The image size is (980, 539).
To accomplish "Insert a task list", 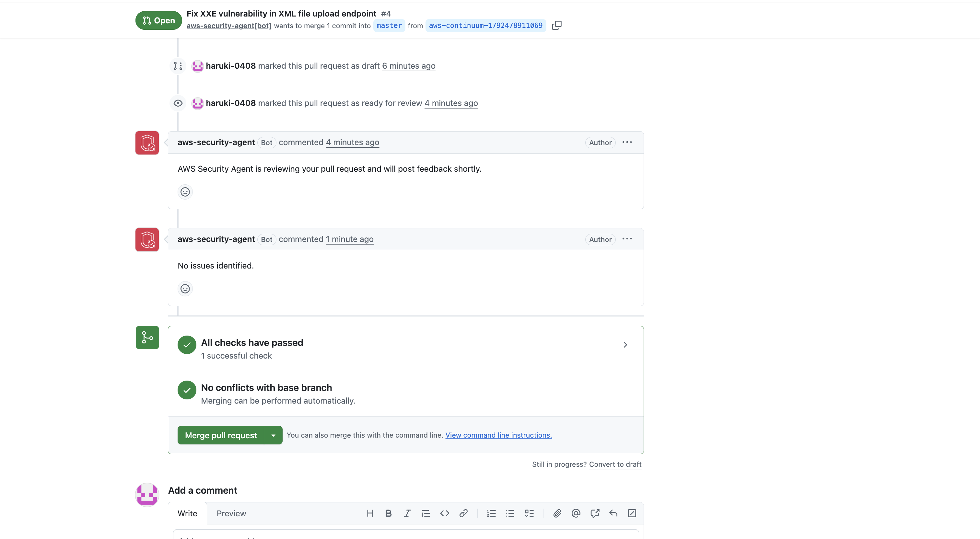I will (x=529, y=513).
